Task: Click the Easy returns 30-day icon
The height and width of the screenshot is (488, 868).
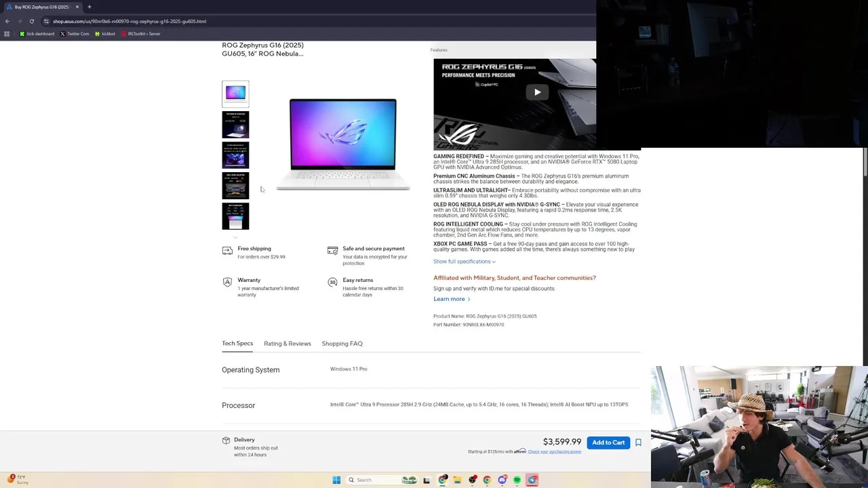Action: pyautogui.click(x=332, y=282)
